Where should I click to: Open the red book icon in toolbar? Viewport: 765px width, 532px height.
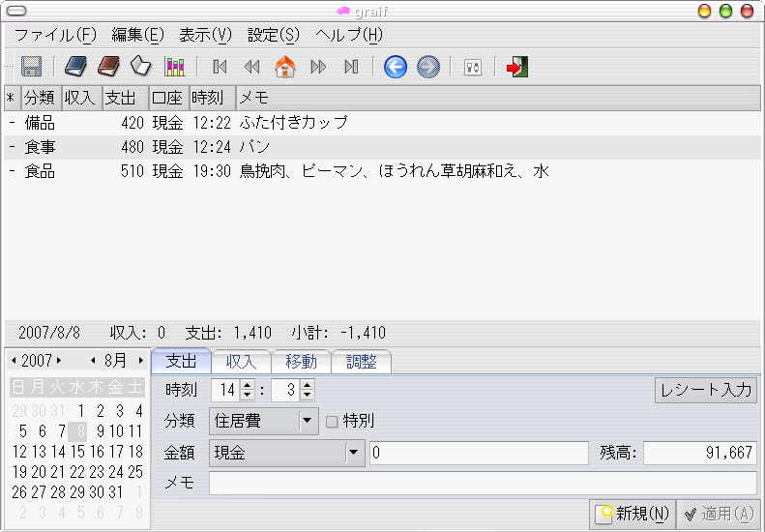click(x=108, y=67)
